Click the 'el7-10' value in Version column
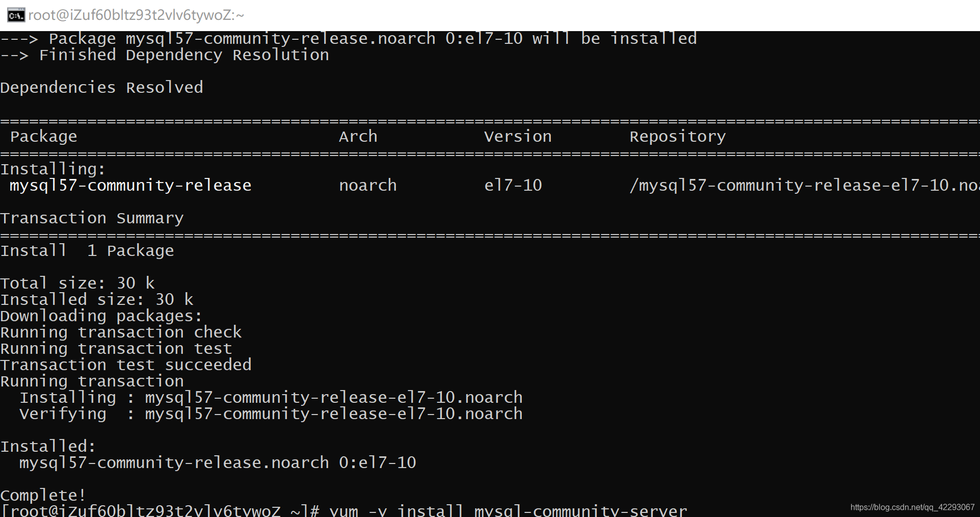This screenshot has width=980, height=517. [x=513, y=186]
